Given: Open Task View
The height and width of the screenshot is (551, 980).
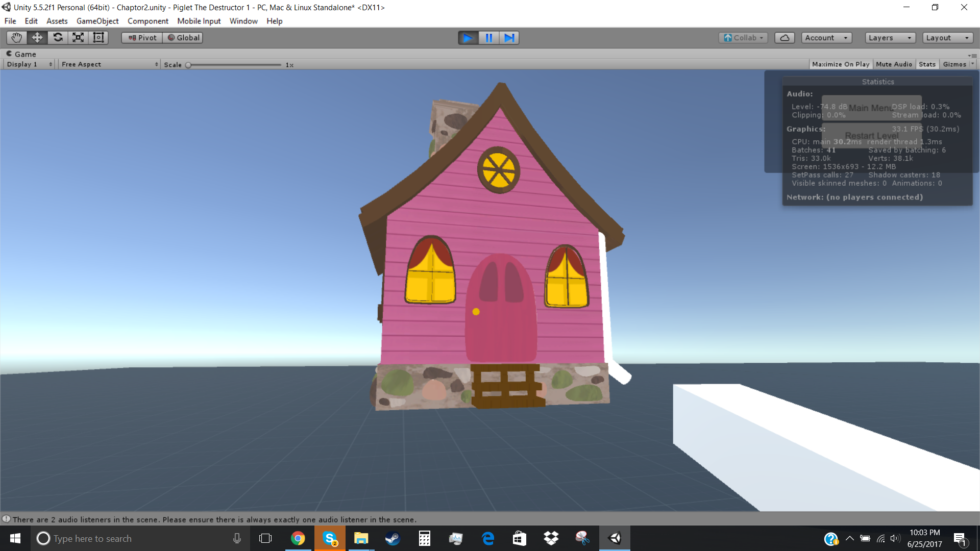Looking at the screenshot, I should click(265, 538).
